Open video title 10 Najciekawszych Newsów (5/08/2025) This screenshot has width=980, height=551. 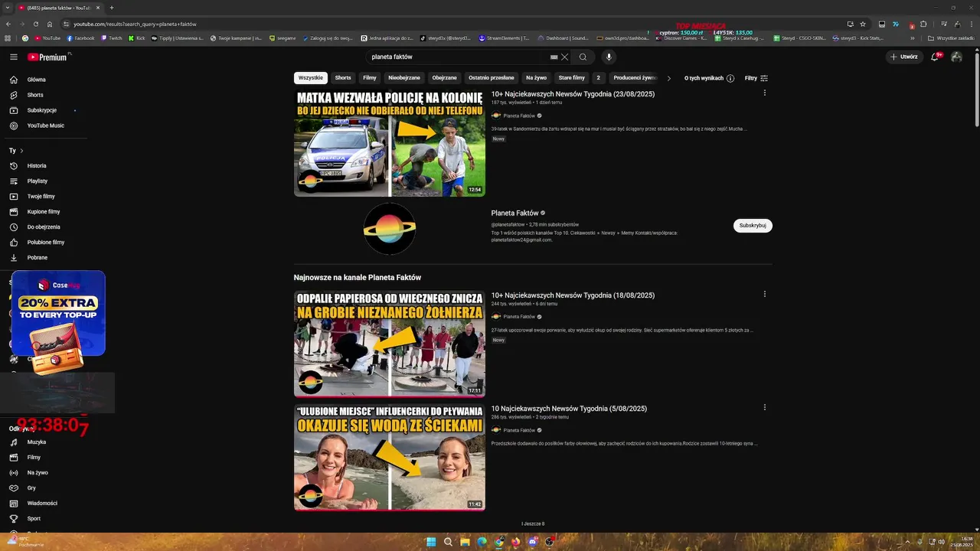[x=569, y=409]
